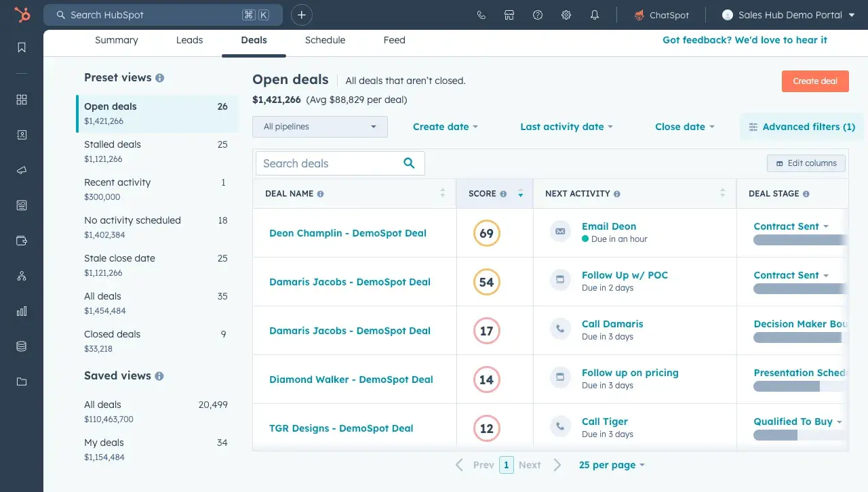868x492 pixels.
Task: Select the Stalled deals preset view
Action: (x=113, y=144)
